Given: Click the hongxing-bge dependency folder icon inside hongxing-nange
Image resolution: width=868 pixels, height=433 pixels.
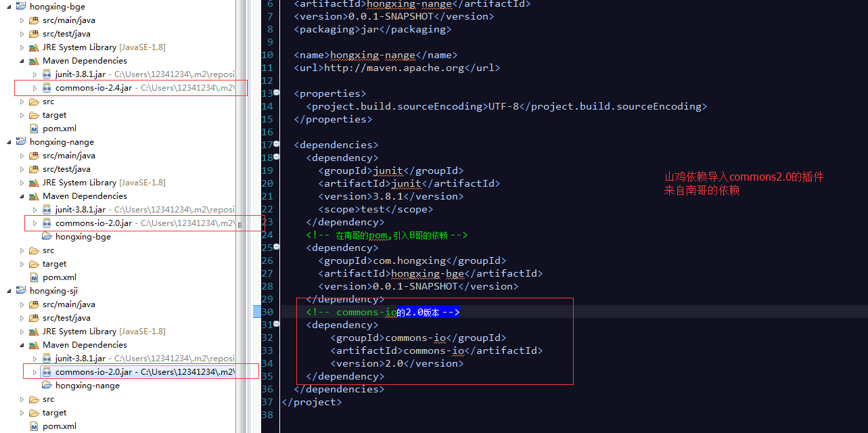Looking at the screenshot, I should click(x=47, y=237).
